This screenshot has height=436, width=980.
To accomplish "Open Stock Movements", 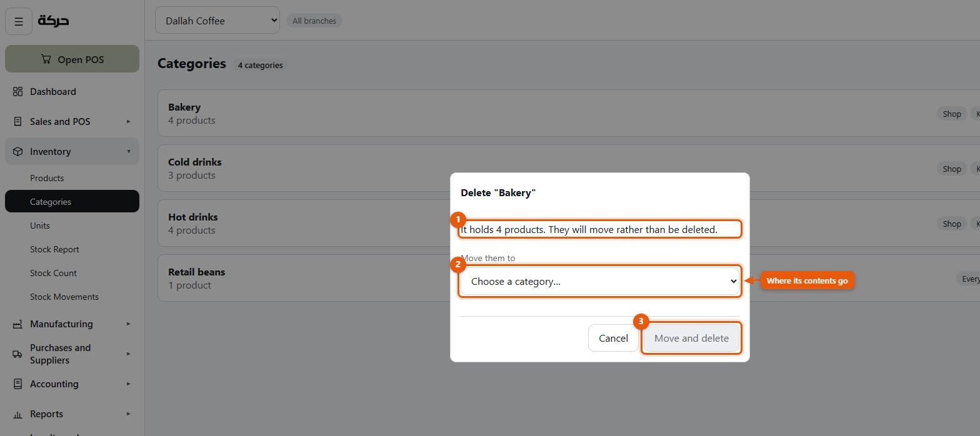I will coord(72,297).
